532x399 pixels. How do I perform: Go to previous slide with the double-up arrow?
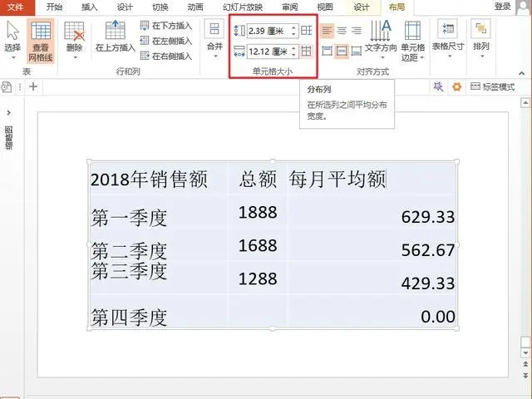coord(525,364)
